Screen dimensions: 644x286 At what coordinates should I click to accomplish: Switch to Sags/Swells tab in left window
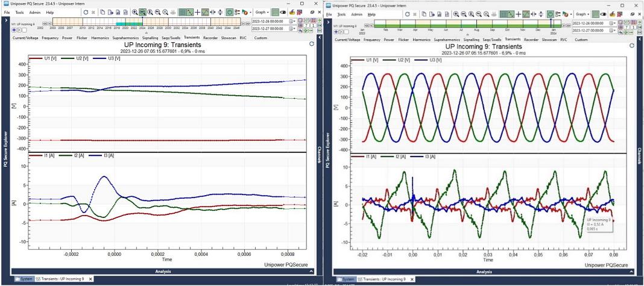tap(171, 38)
